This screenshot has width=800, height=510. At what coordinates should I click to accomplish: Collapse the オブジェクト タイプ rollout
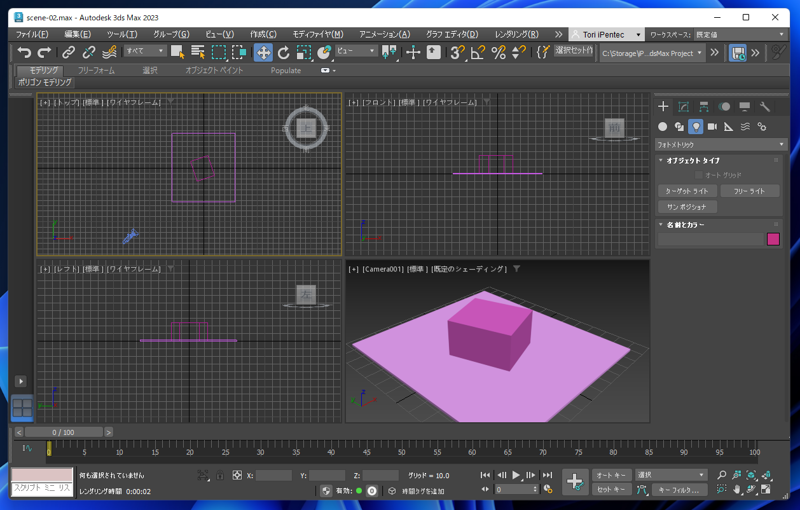694,160
